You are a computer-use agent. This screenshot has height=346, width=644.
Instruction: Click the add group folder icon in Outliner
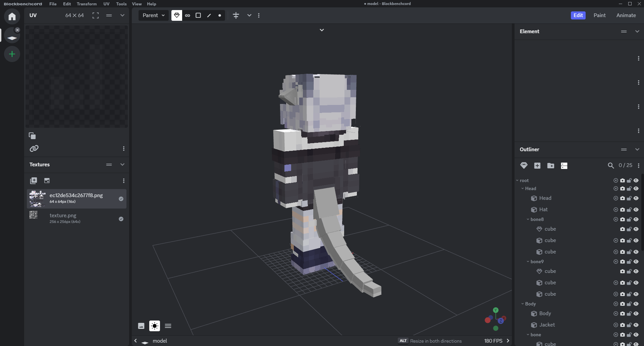click(550, 166)
